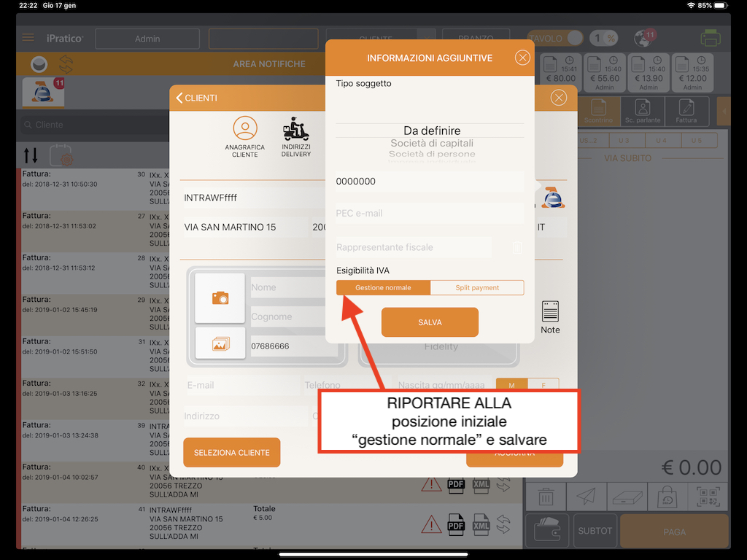Close Informazioni Aggiuntive dialog
This screenshot has width=747, height=560.
click(522, 58)
